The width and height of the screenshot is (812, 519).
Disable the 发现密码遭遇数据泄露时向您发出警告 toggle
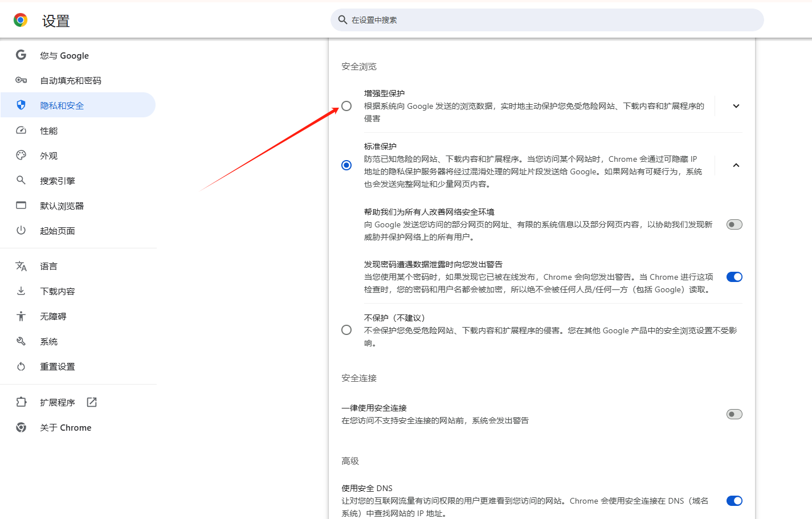click(x=735, y=277)
